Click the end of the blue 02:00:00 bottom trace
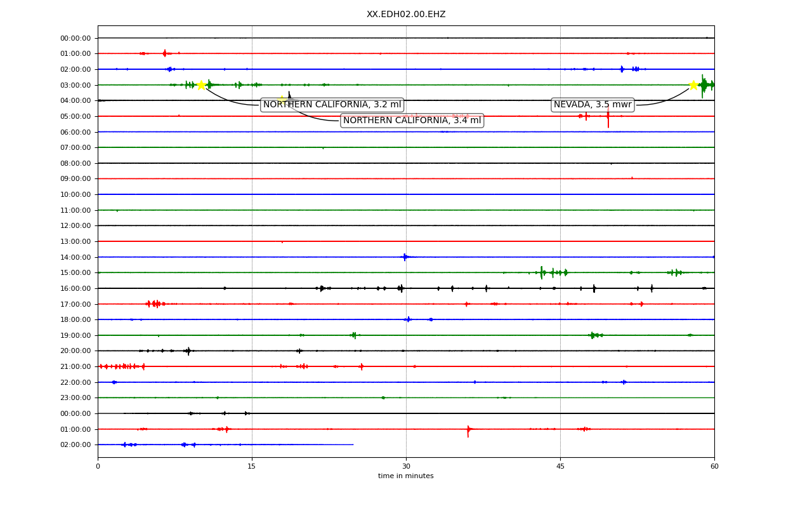This screenshot has height=508, width=812. [x=353, y=444]
